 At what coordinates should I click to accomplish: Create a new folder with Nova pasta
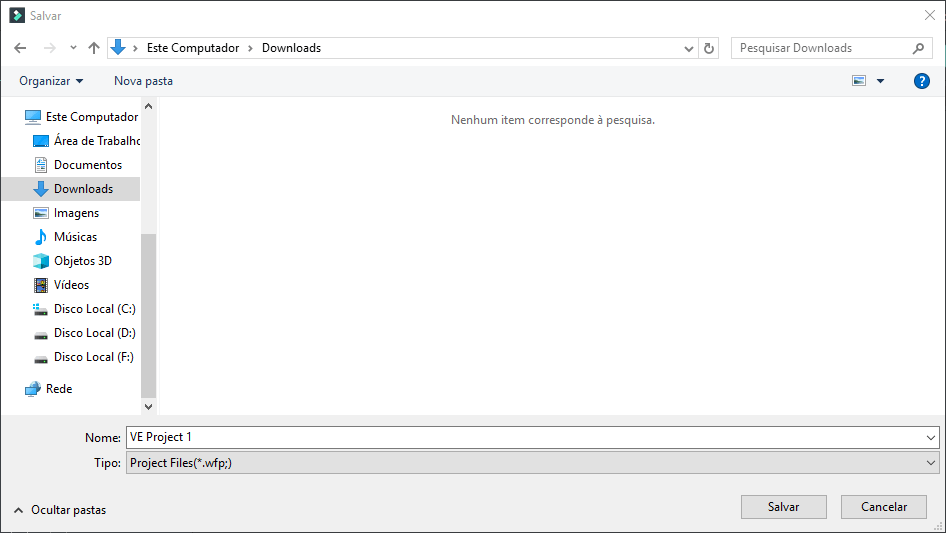[143, 81]
